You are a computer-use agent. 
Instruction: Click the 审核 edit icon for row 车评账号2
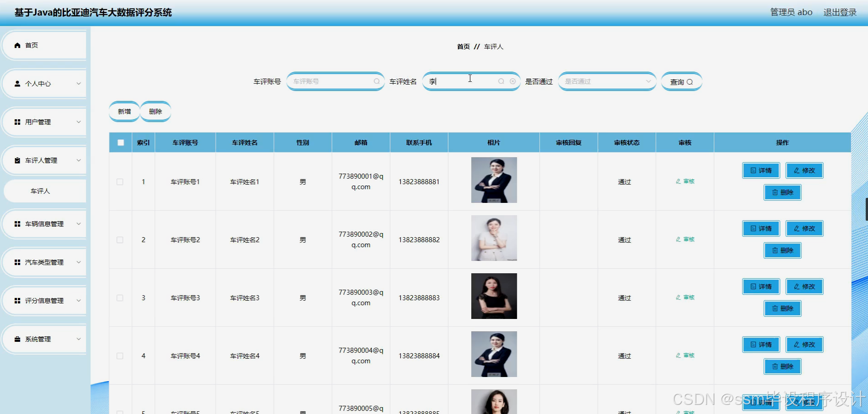(678, 239)
